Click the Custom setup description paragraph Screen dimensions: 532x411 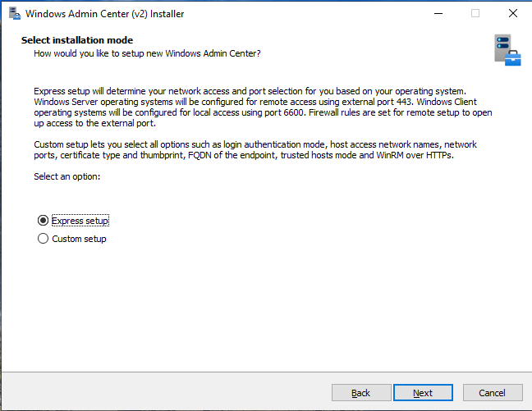tap(255, 150)
